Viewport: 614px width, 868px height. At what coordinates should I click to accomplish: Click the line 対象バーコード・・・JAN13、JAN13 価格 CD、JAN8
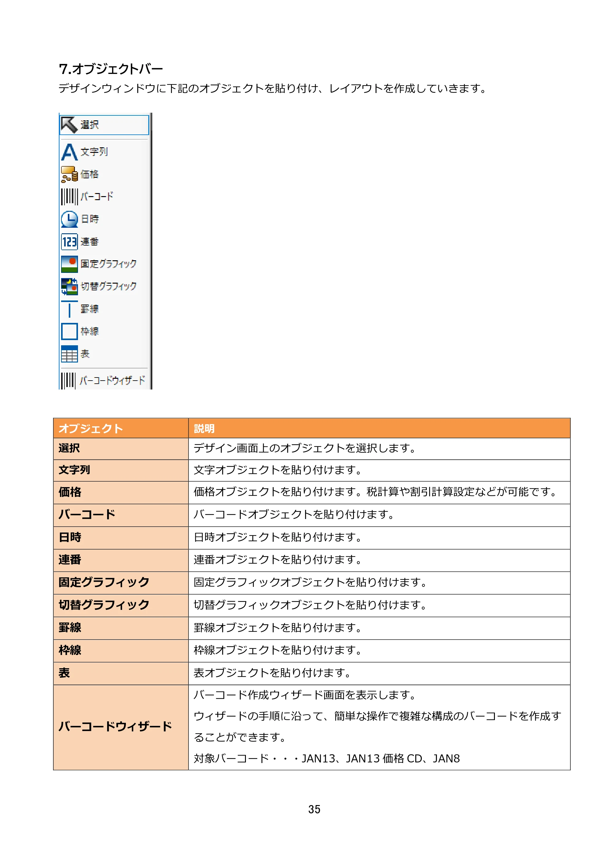[x=327, y=758]
